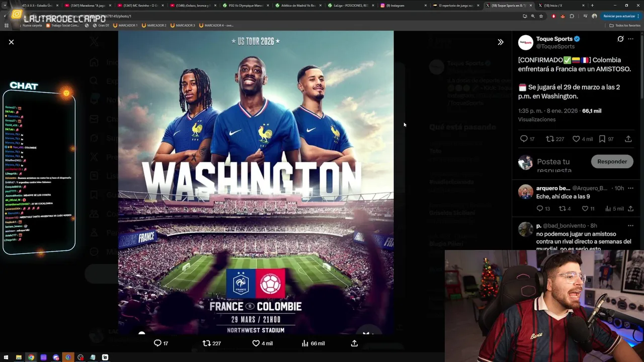644x362 pixels.
Task: Switch to 'El repertorio de juego' tab
Action: pyautogui.click(x=456, y=5)
